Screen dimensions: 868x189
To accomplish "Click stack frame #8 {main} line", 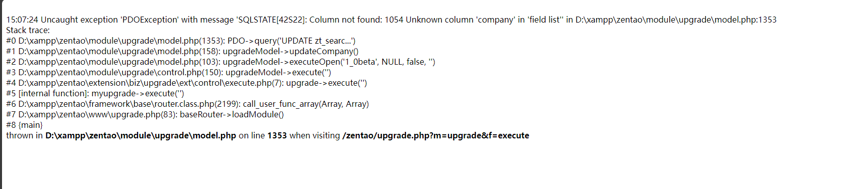I will tap(24, 125).
